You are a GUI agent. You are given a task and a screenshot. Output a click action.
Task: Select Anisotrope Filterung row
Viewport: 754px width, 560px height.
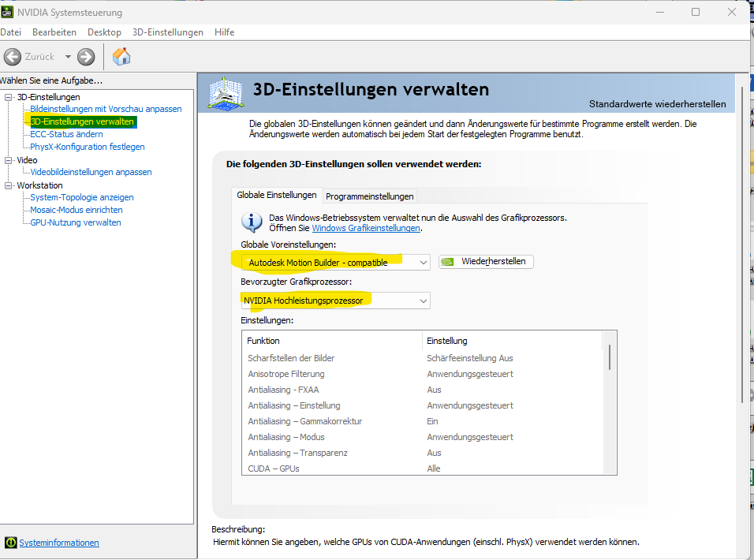[x=422, y=374]
